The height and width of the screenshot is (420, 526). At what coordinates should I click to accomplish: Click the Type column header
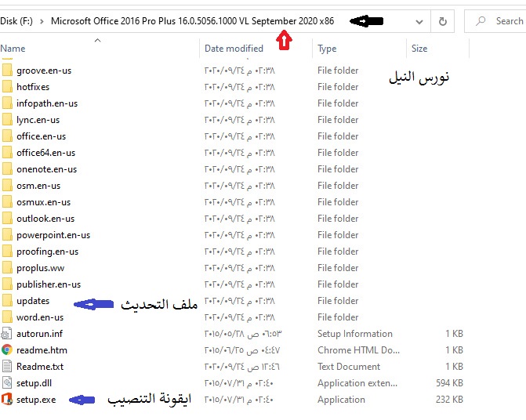pyautogui.click(x=327, y=49)
